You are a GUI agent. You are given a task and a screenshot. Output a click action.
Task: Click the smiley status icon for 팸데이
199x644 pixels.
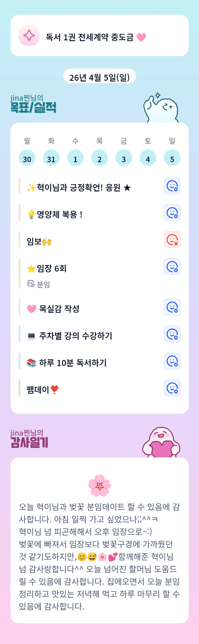pyautogui.click(x=172, y=388)
